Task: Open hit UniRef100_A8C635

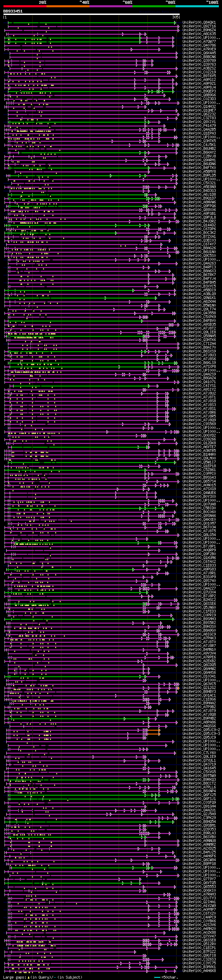Action: pos(199,34)
